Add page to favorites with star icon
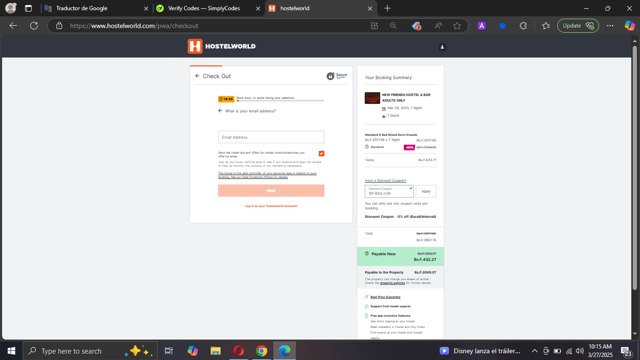This screenshot has height=360, width=640. 457,26
